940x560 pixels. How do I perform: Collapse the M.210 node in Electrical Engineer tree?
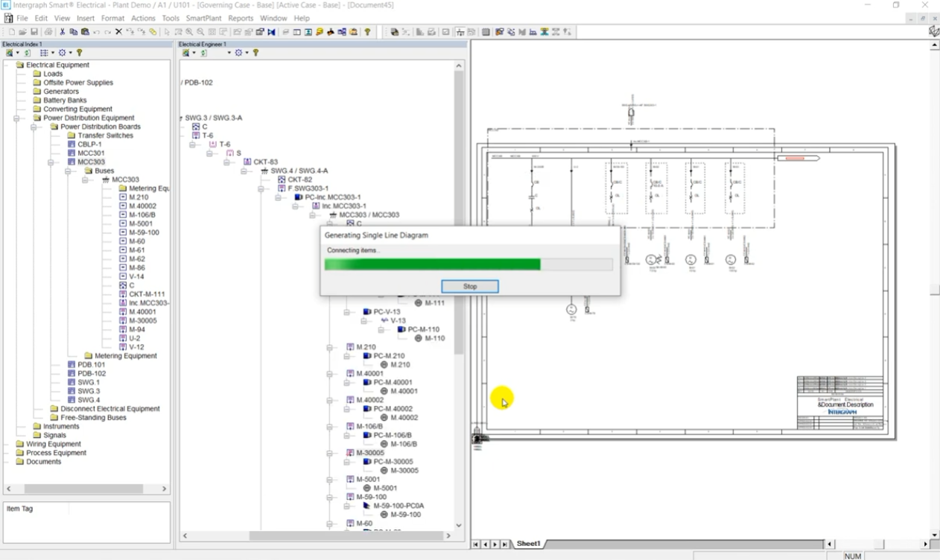pos(330,347)
